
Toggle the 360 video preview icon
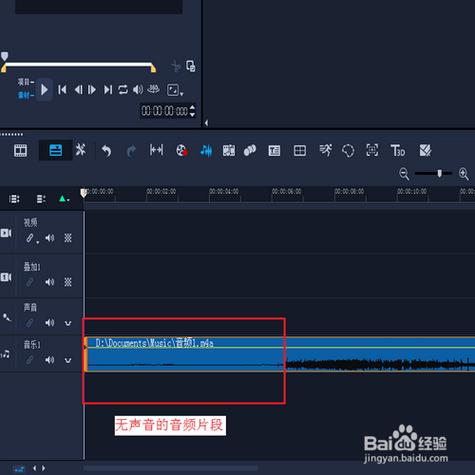point(153,89)
